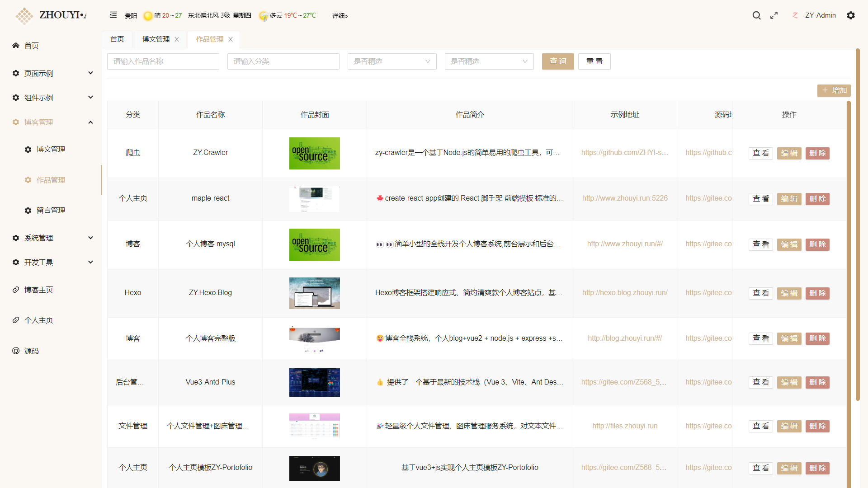Click the home icon beside 首页
This screenshot has height=488, width=868.
(x=16, y=45)
